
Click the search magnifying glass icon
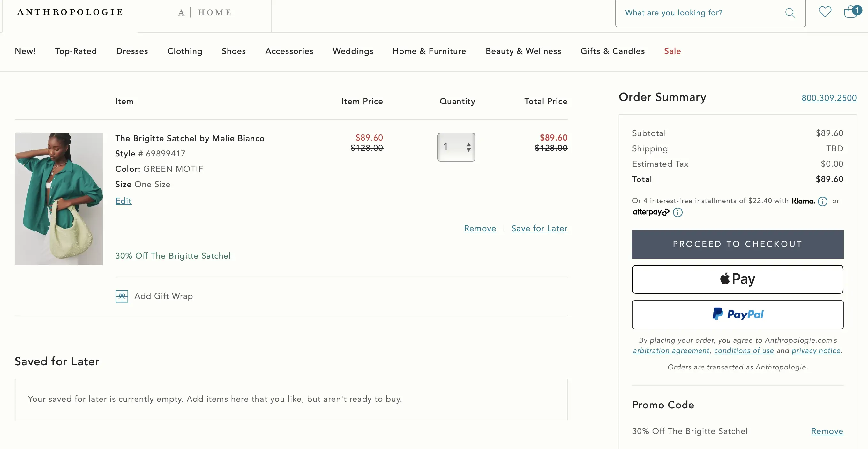pos(790,13)
